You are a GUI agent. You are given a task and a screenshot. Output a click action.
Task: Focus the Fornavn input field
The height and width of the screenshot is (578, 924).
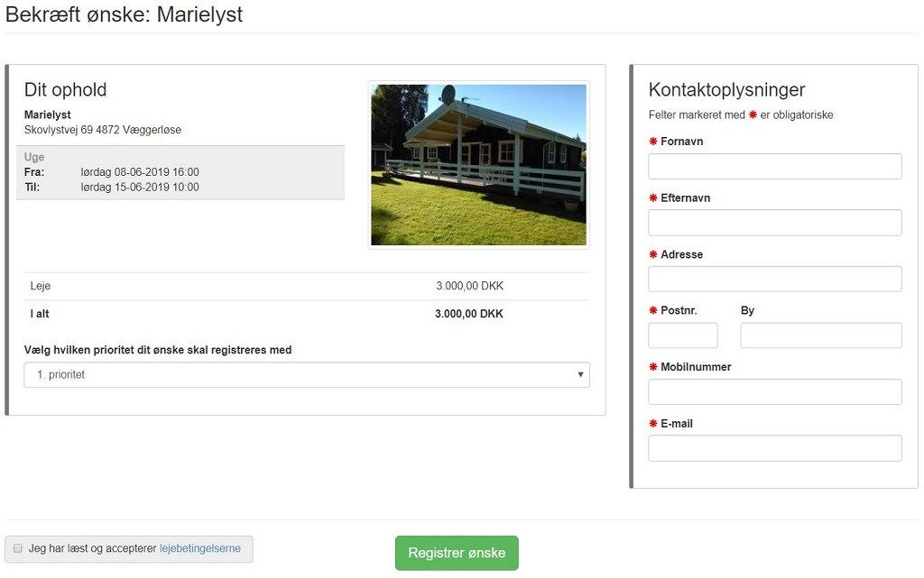[775, 167]
